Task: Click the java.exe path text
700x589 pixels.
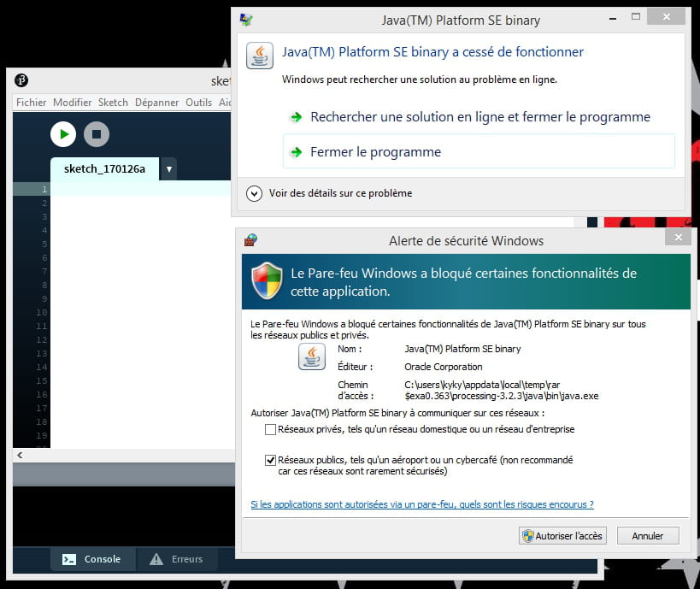Action: (502, 391)
